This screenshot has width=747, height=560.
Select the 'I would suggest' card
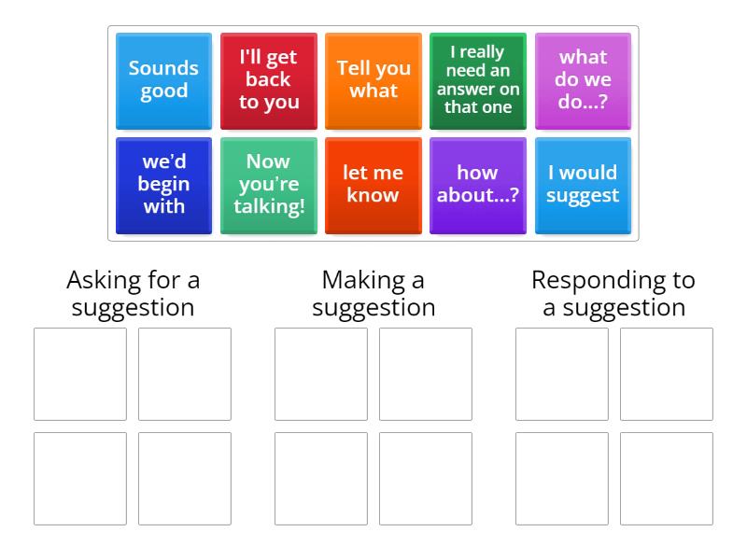[x=583, y=185]
